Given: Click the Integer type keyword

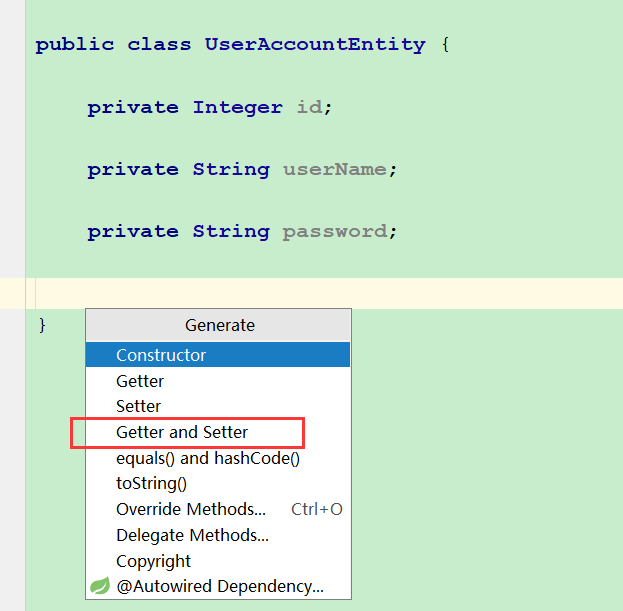Looking at the screenshot, I should 238,107.
